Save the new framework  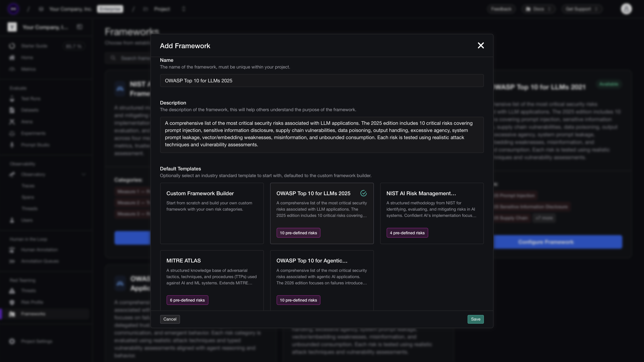(475, 319)
